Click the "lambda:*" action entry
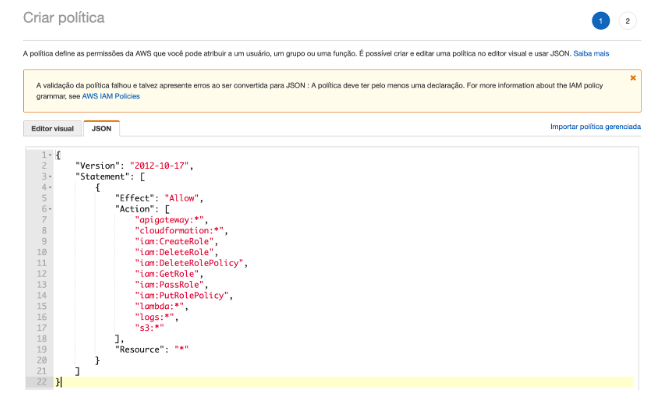The width and height of the screenshot is (645, 395). 159,306
